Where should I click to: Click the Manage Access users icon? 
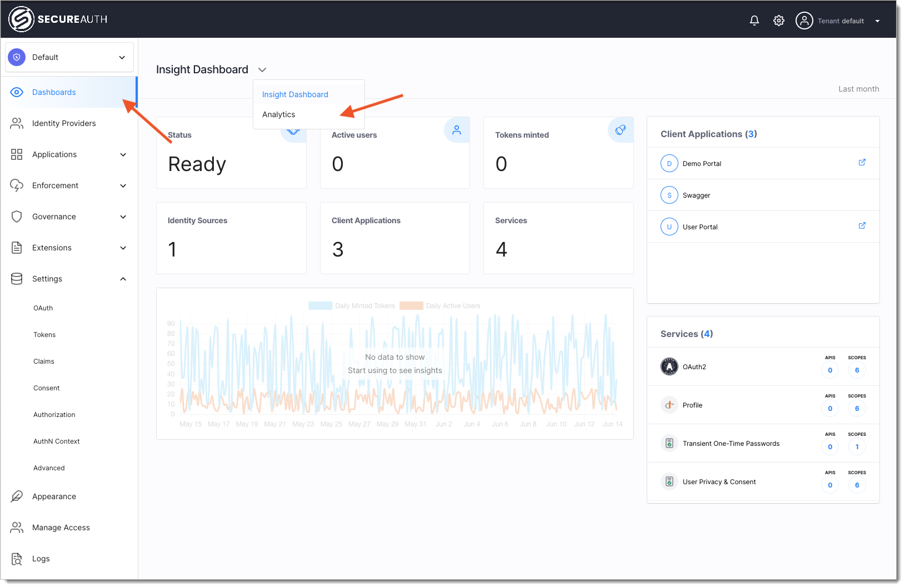17,527
